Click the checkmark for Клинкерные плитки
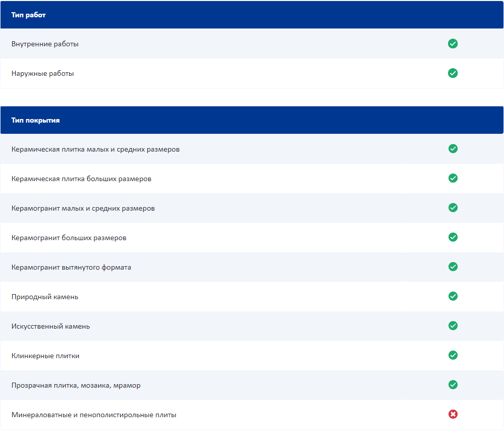This screenshot has width=504, height=435. click(453, 355)
